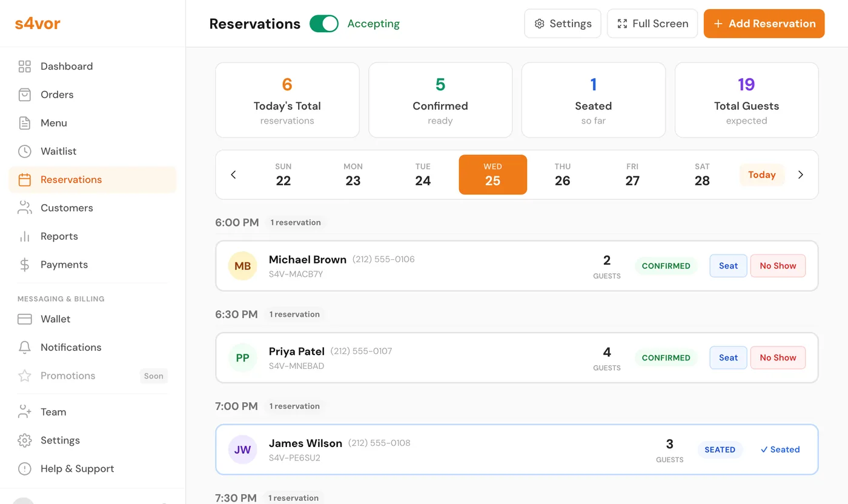Viewport: 848px width, 504px height.
Task: Enter Full Screen mode
Action: [652, 23]
